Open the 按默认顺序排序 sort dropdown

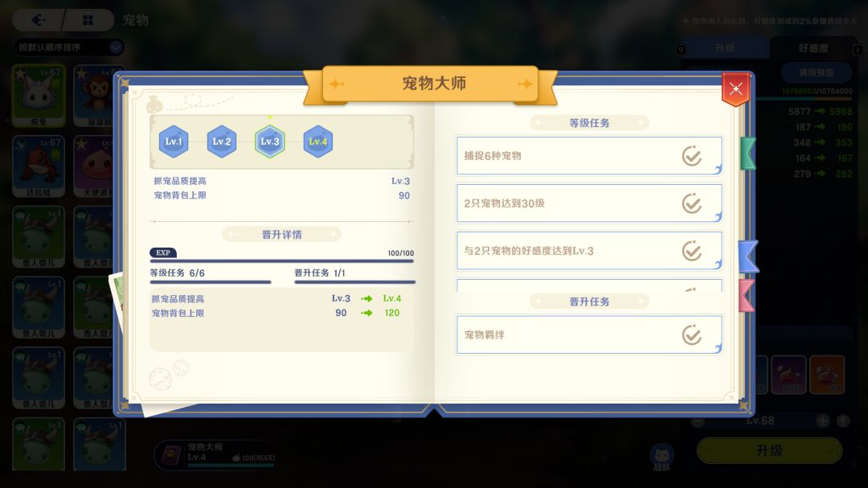coord(68,47)
